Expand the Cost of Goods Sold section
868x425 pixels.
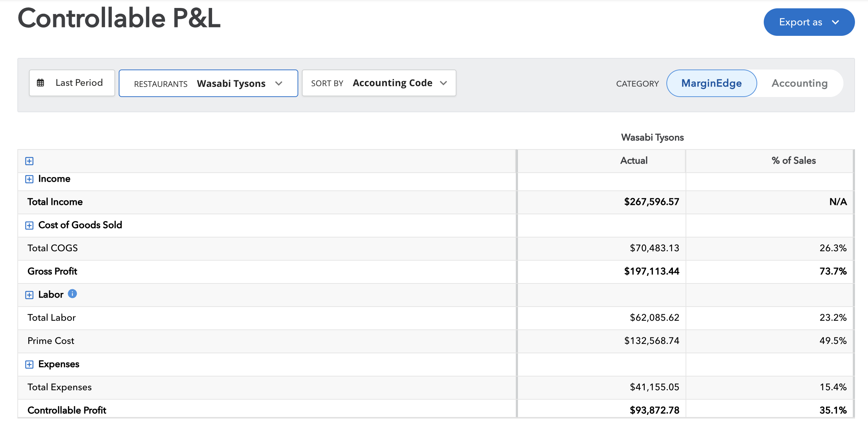pyautogui.click(x=29, y=225)
